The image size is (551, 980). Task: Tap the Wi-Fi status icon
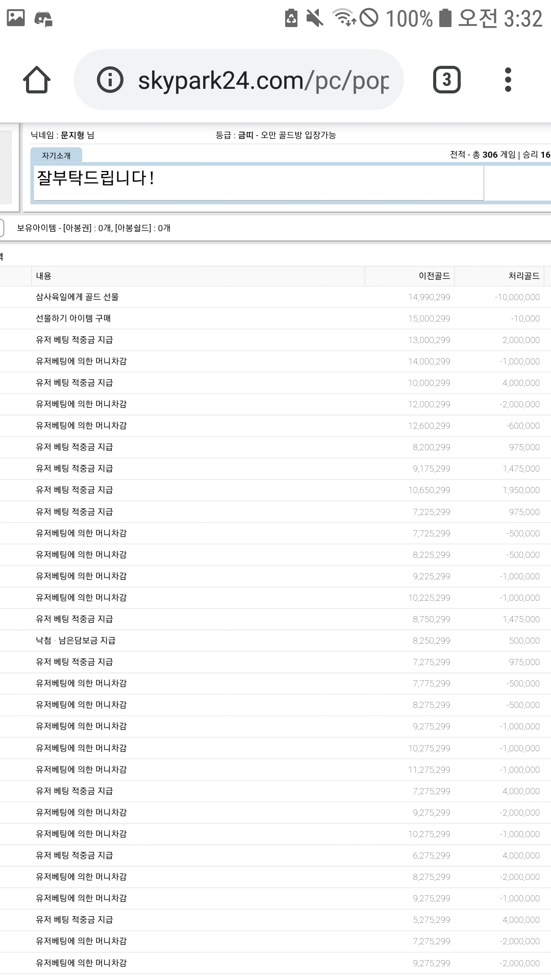pos(344,17)
